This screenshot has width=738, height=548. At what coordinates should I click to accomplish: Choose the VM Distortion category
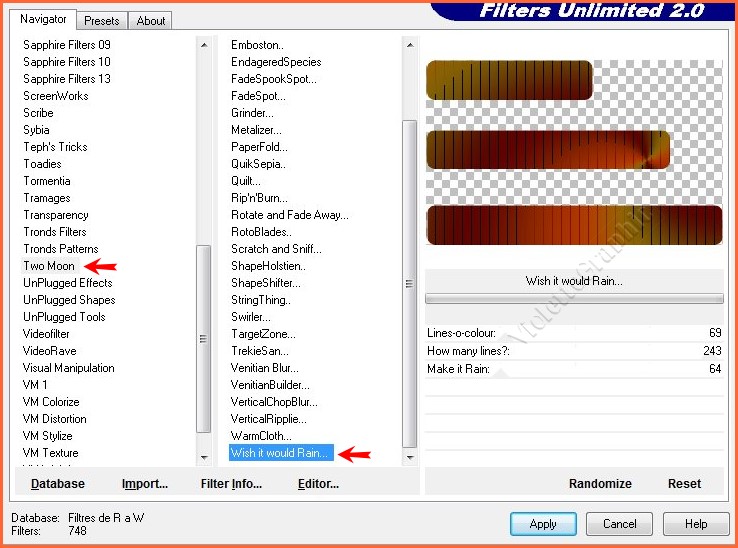55,419
